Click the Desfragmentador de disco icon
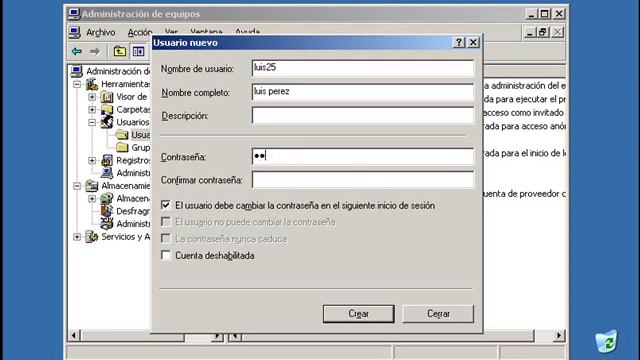640x360 pixels. 107,211
